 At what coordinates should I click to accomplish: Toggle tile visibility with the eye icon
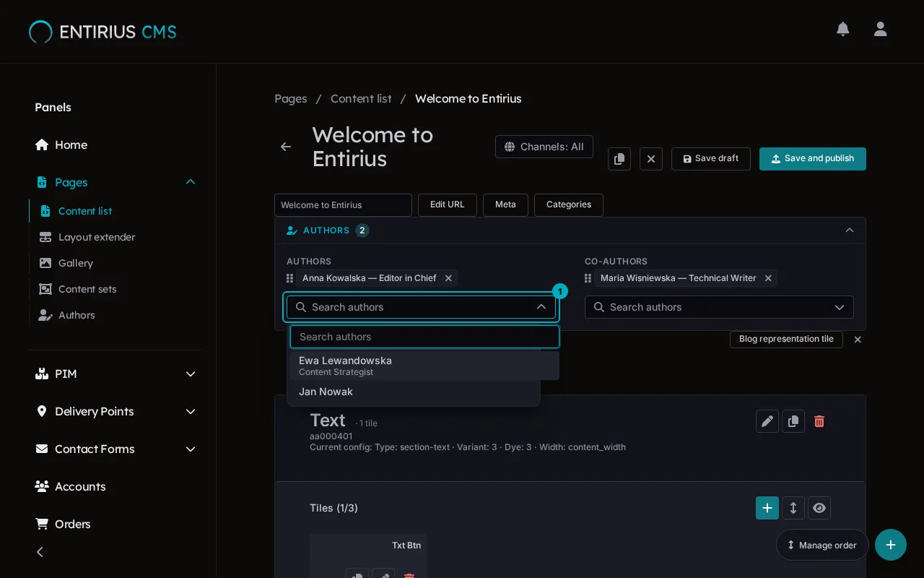click(819, 508)
